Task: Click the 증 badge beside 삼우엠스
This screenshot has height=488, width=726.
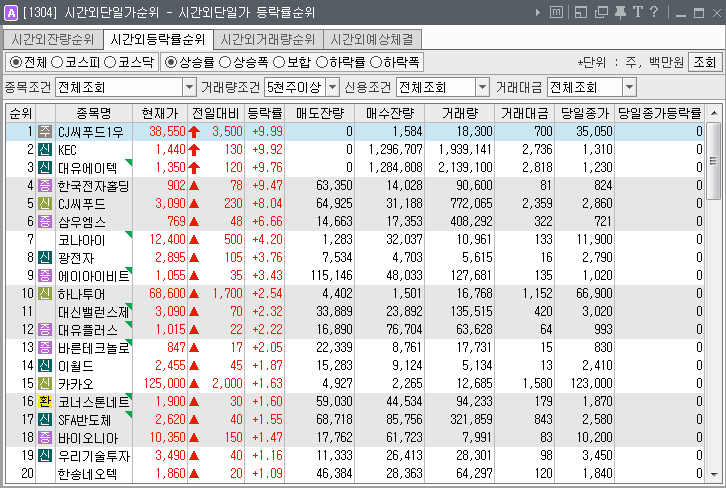Action: pyautogui.click(x=44, y=222)
